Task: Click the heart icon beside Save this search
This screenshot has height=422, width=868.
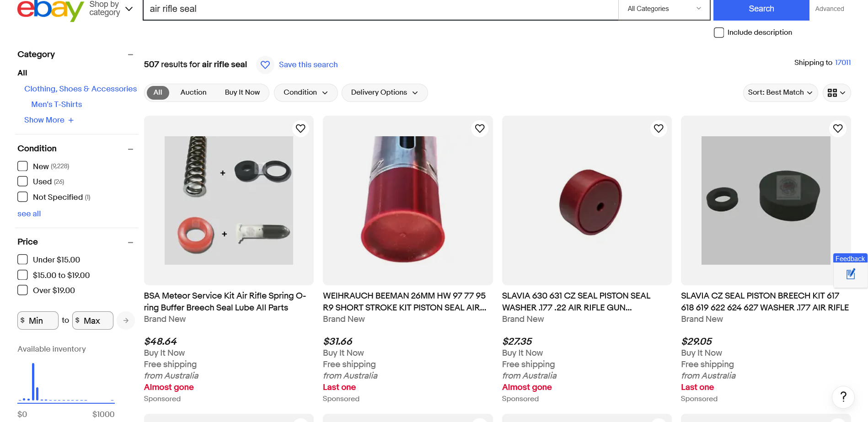Action: click(x=265, y=65)
